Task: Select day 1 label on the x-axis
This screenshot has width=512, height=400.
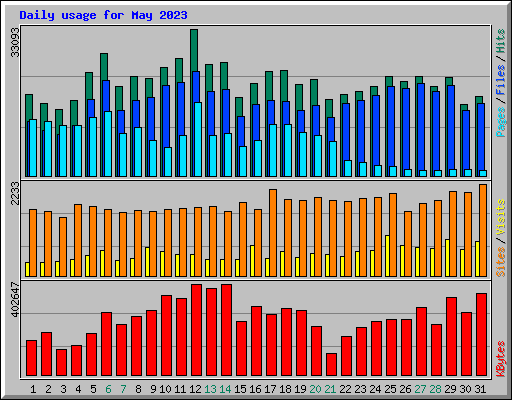Action: 33,389
